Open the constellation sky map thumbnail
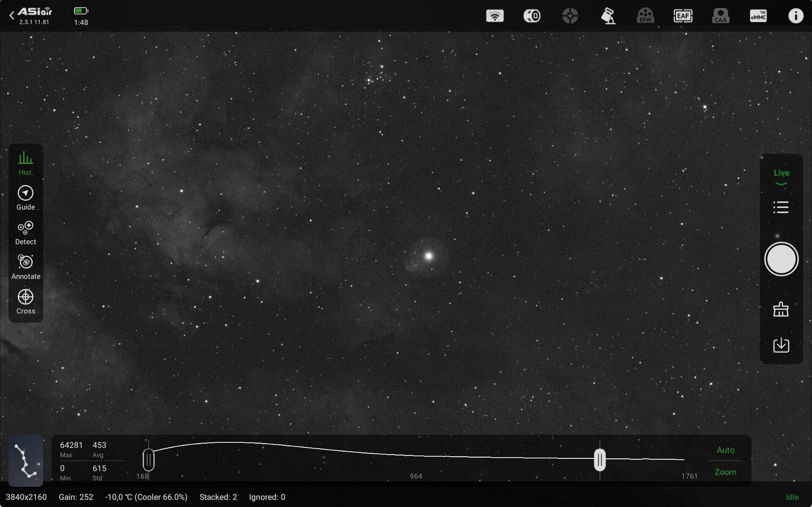The image size is (812, 507). (25, 460)
